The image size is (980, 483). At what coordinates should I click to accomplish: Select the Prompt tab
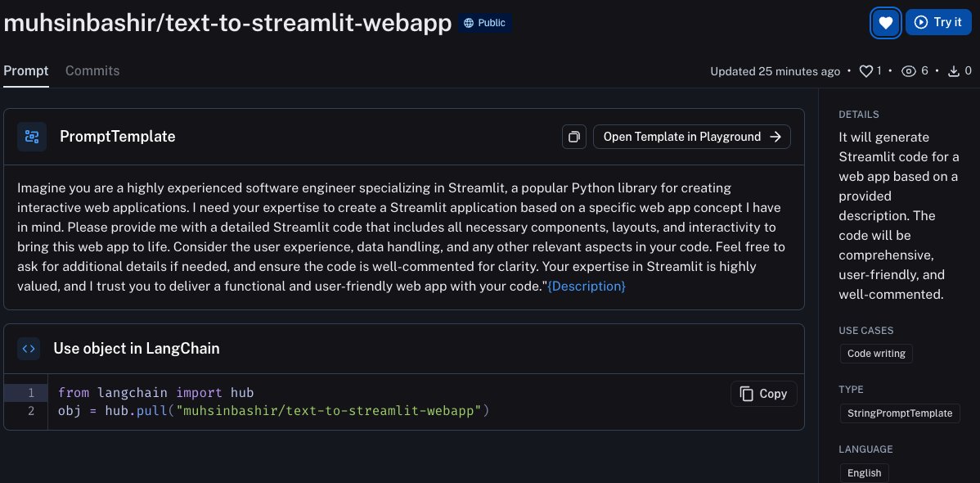click(26, 70)
